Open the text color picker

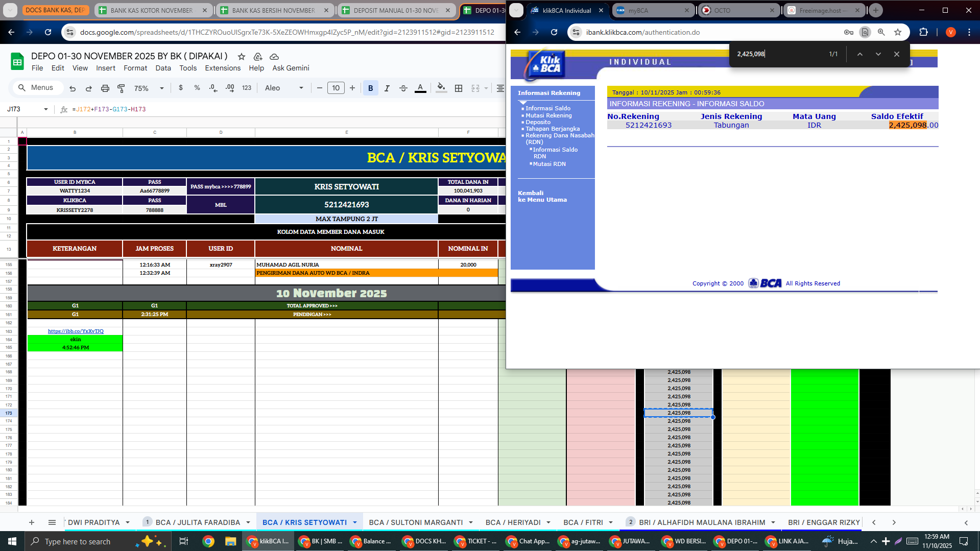[420, 88]
